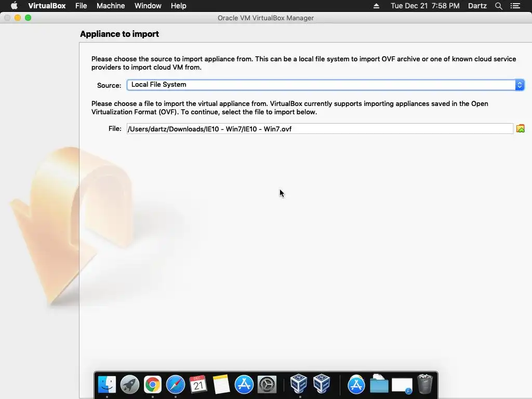Image resolution: width=532 pixels, height=399 pixels.
Task: Click the running VirtualBox icon with indicator dot
Action: 299,384
